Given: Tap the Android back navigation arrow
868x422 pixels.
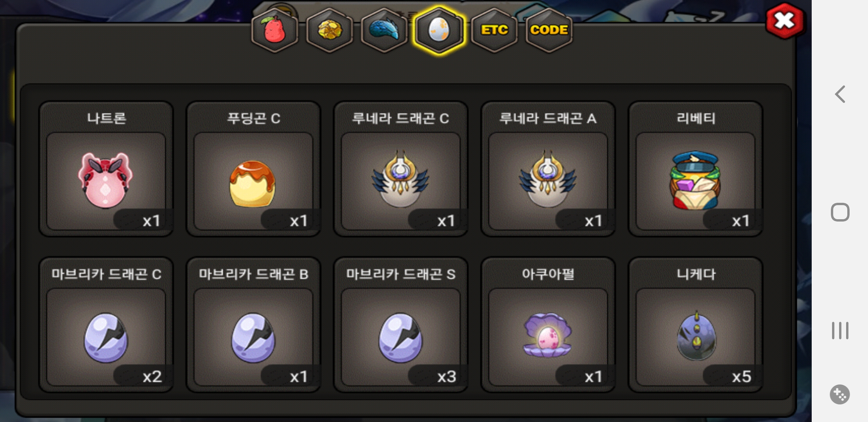Looking at the screenshot, I should pos(840,94).
